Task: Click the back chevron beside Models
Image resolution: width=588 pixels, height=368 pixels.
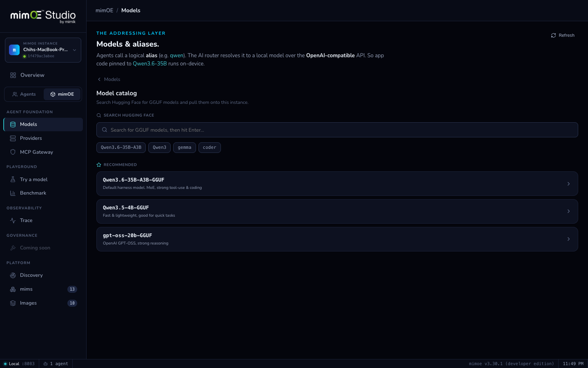Action: (x=99, y=79)
